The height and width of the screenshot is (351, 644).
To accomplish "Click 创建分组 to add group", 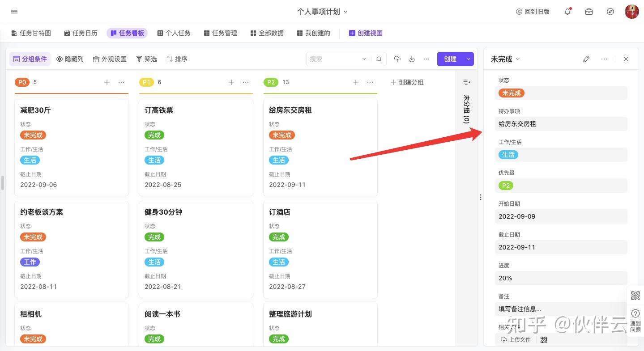I will click(407, 82).
